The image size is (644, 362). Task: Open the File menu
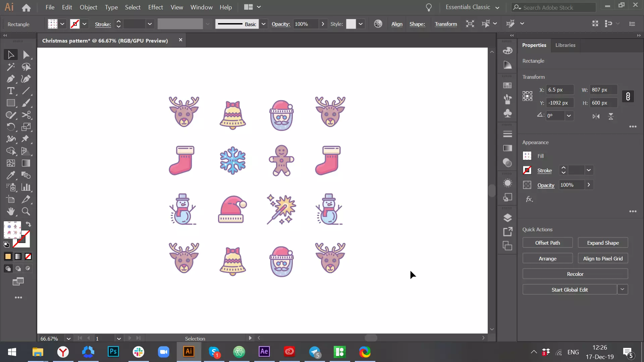[x=50, y=7]
